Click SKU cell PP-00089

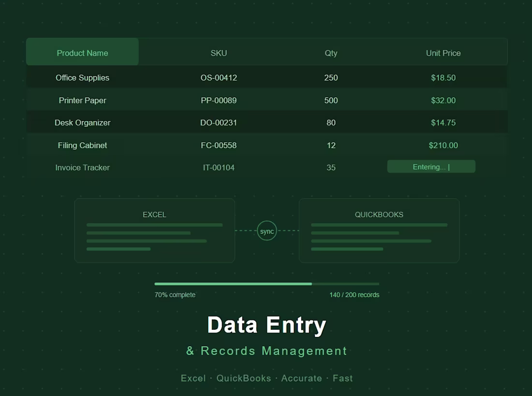coord(219,101)
